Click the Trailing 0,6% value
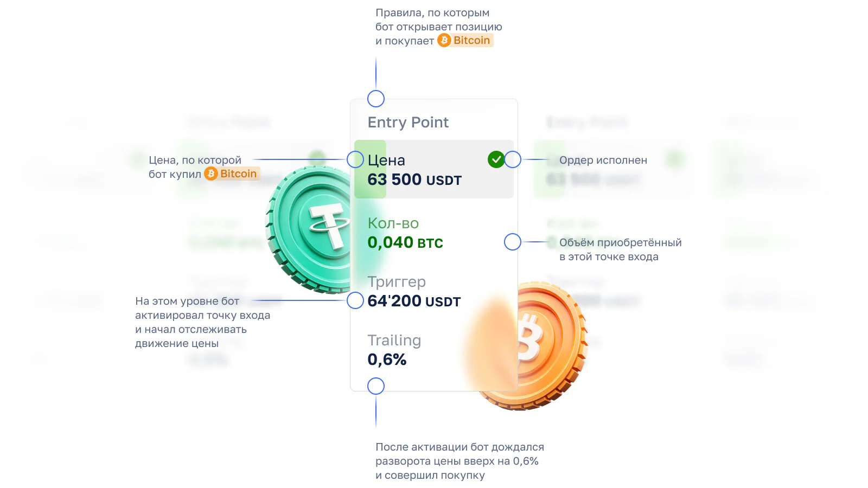Screen dimensions: 868x488 387,359
